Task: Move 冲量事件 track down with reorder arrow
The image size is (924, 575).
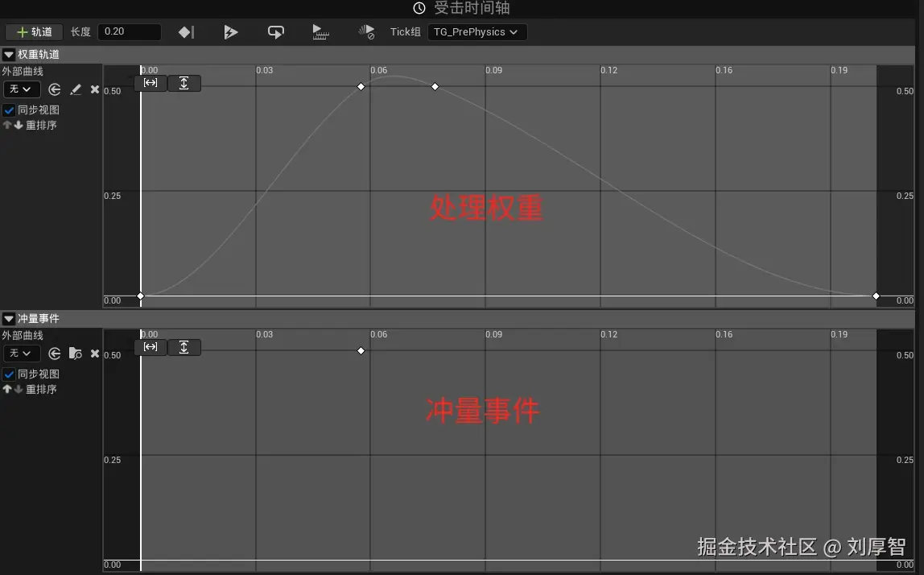Action: pos(19,389)
